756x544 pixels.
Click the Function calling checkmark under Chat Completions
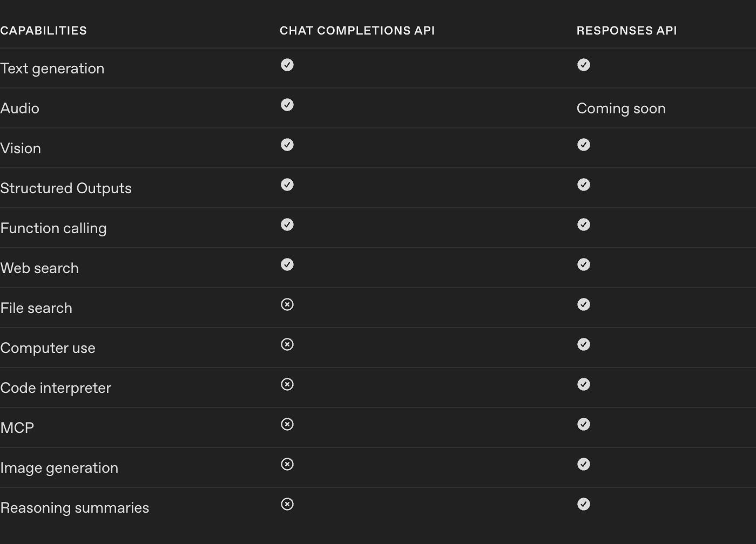(x=287, y=225)
